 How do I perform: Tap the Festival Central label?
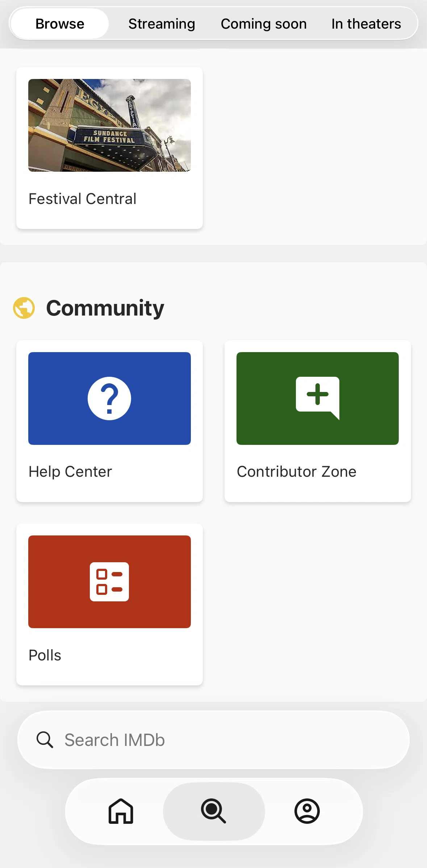[83, 199]
